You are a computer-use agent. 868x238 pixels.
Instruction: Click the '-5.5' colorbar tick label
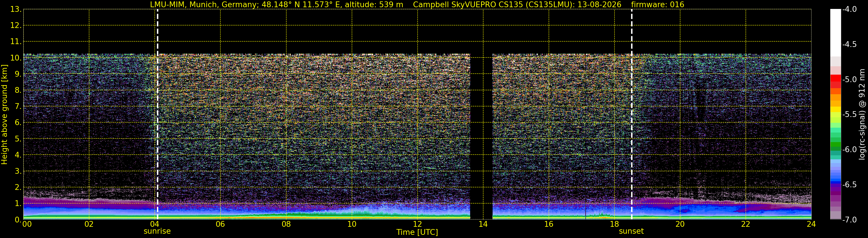849,115
